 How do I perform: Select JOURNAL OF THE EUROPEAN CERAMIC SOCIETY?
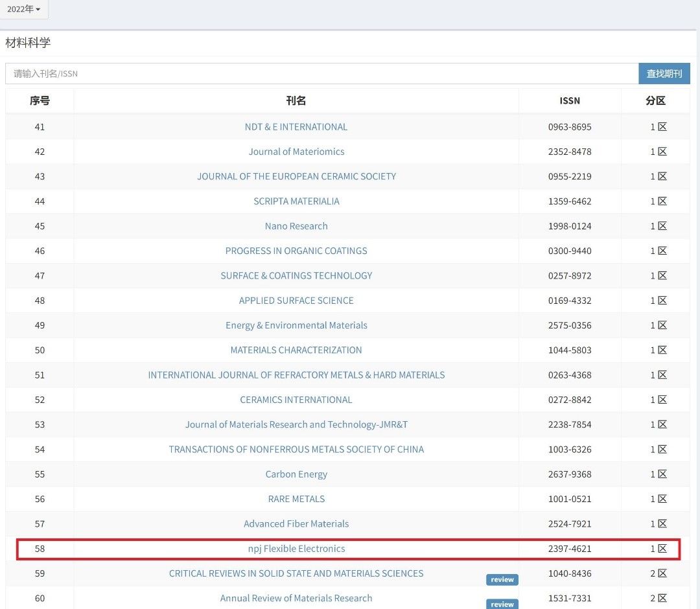pyautogui.click(x=296, y=176)
